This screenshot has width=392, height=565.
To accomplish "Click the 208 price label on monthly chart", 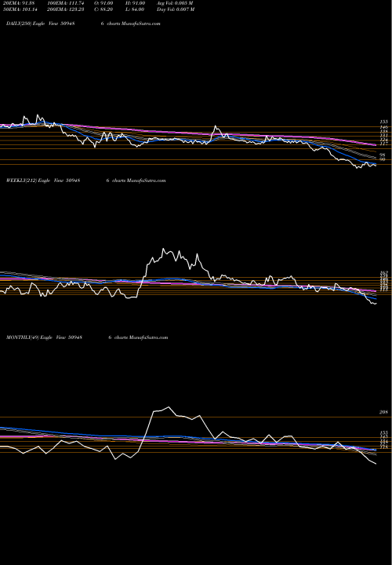I will tap(383, 412).
